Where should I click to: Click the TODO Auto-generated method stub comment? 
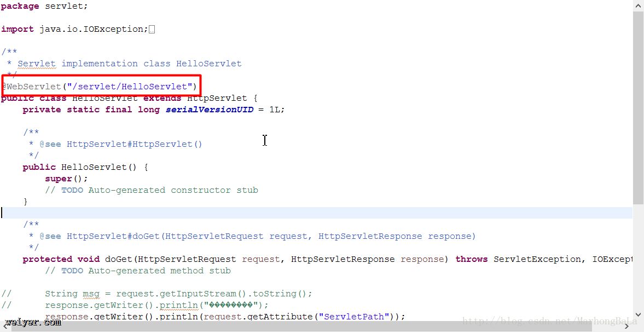[x=145, y=271]
